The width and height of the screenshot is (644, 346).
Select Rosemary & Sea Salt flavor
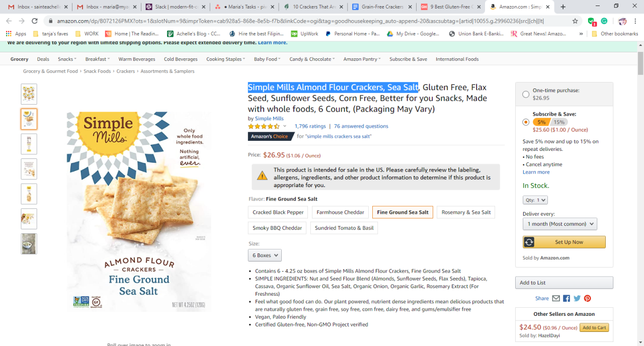pyautogui.click(x=466, y=212)
